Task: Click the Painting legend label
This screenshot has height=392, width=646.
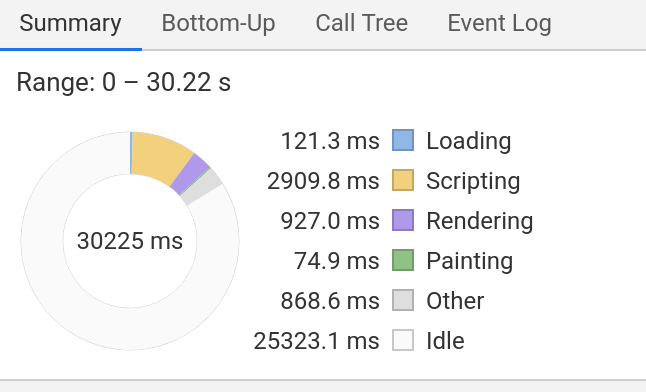Action: [x=470, y=261]
